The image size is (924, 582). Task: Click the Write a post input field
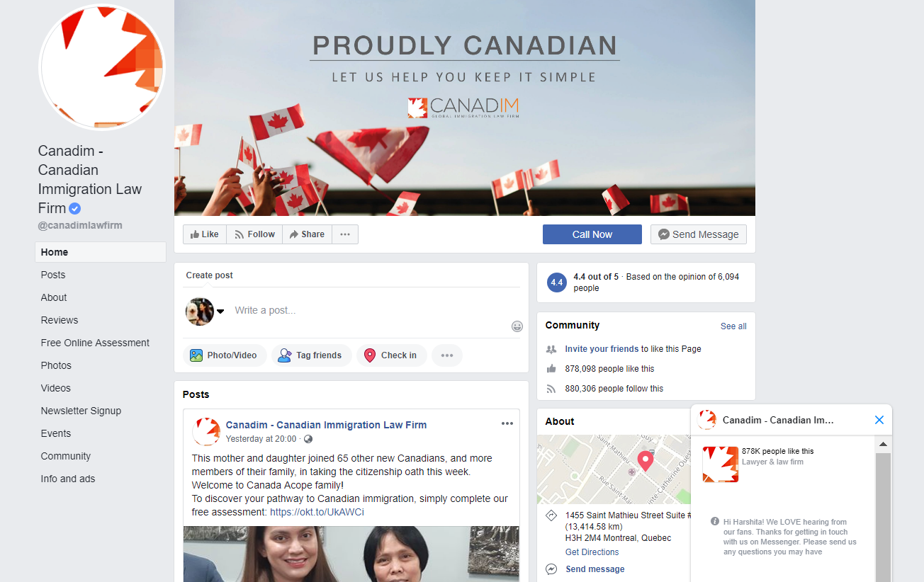pos(368,310)
